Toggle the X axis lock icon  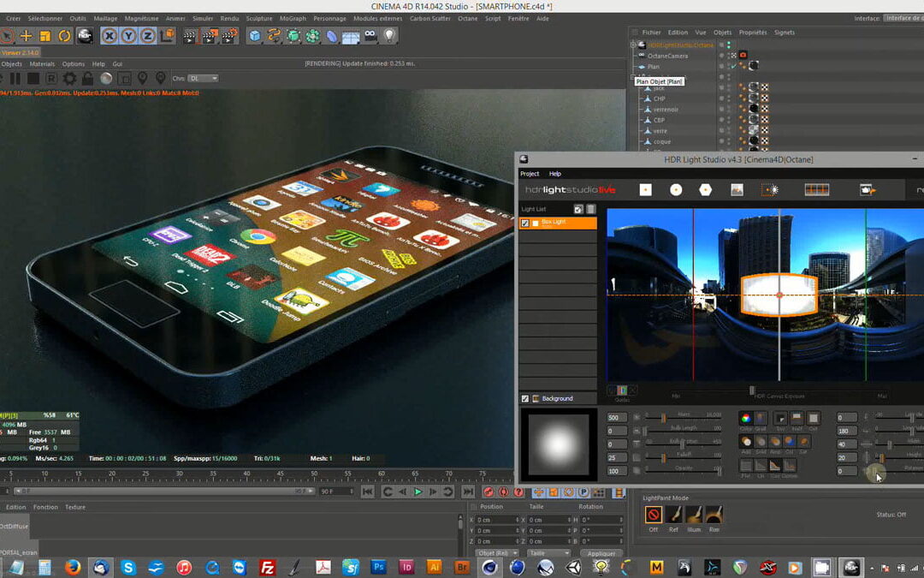click(x=110, y=35)
